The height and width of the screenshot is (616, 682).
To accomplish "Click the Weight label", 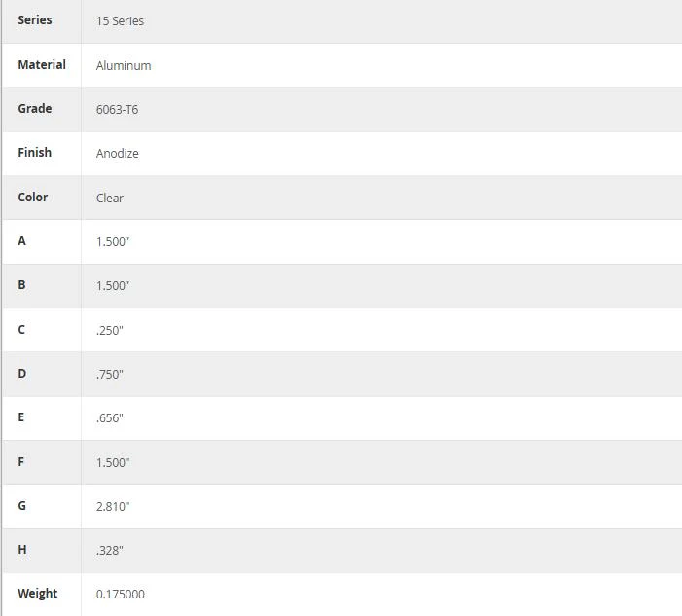I will 37,594.
